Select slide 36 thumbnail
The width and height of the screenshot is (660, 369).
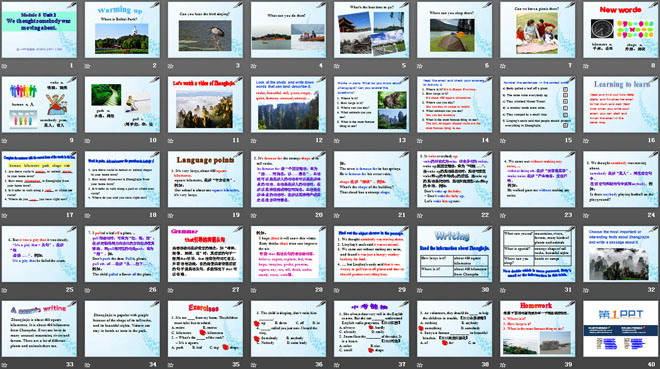click(288, 329)
